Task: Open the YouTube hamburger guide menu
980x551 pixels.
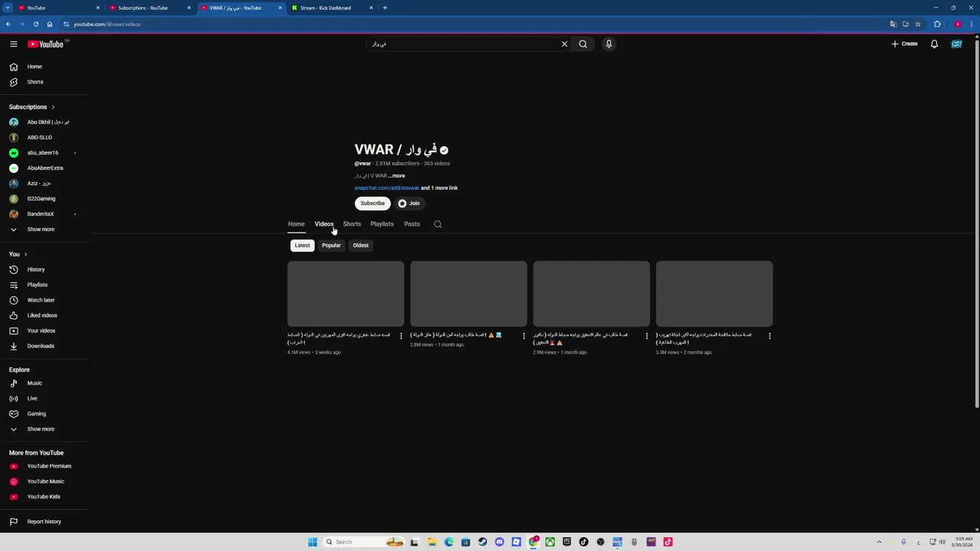Action: pos(14,44)
